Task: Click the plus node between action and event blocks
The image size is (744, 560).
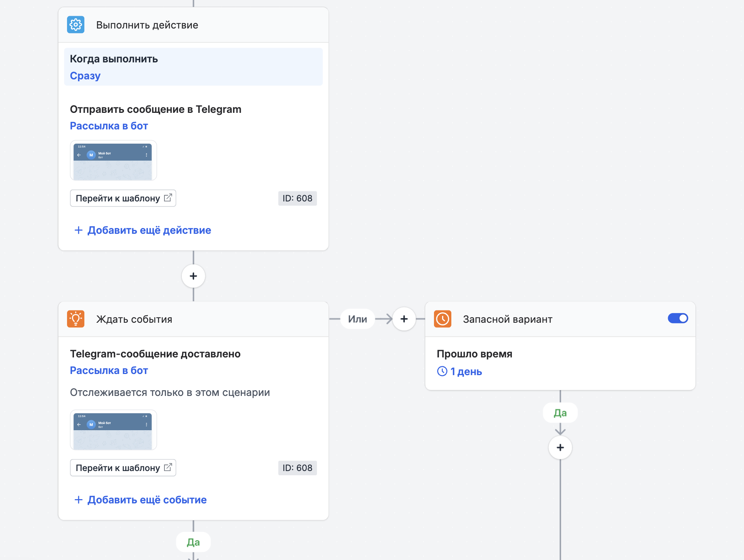Action: tap(193, 276)
